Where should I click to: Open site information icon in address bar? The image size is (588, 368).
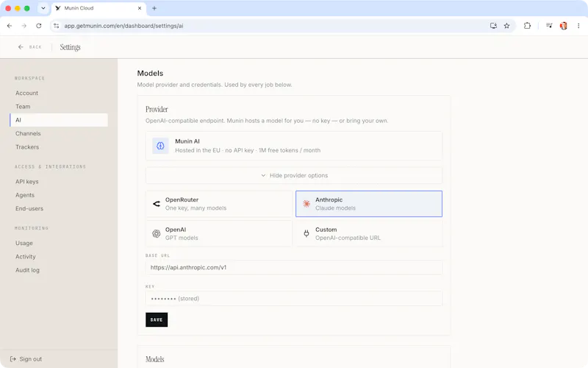tap(57, 26)
